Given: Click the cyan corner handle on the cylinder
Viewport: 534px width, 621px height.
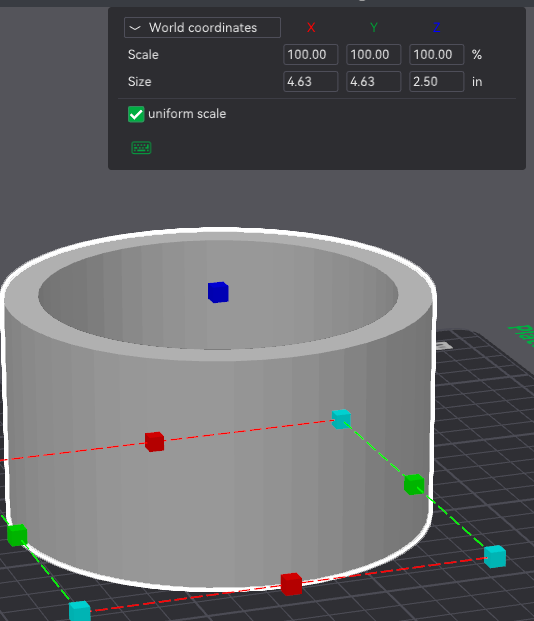Looking at the screenshot, I should (341, 419).
